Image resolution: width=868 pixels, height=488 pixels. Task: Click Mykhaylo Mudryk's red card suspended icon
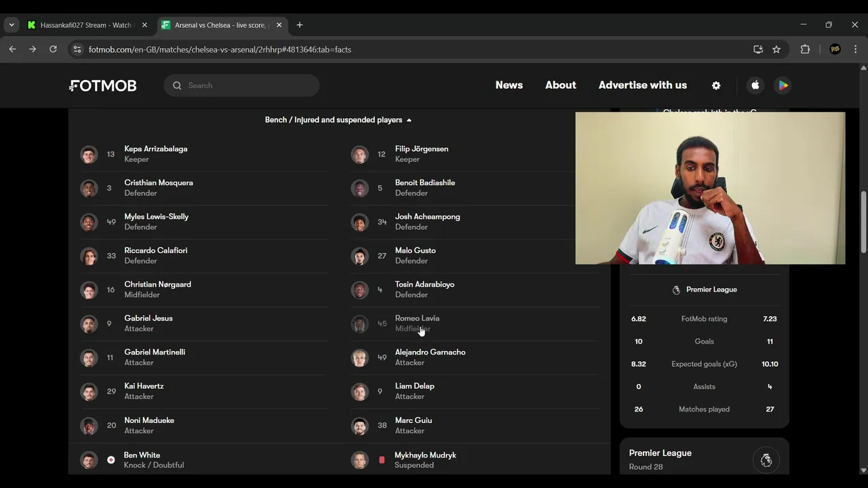381,460
